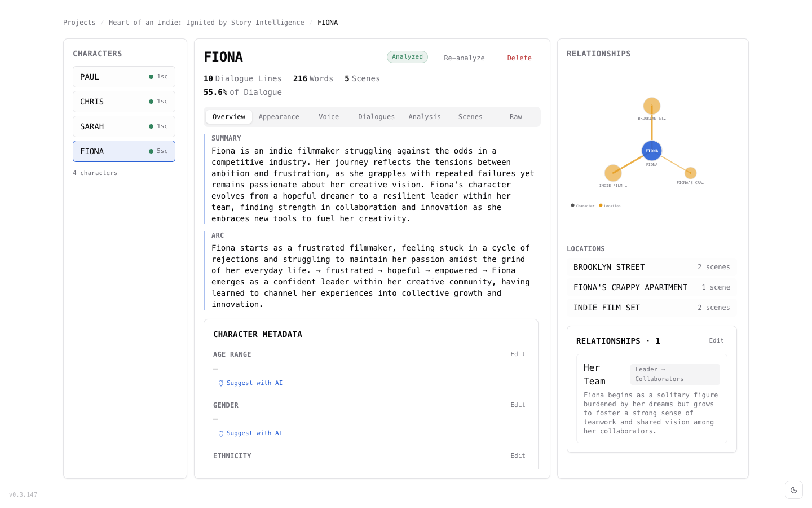Click the Brooklyn Street node in the graph

(x=651, y=105)
